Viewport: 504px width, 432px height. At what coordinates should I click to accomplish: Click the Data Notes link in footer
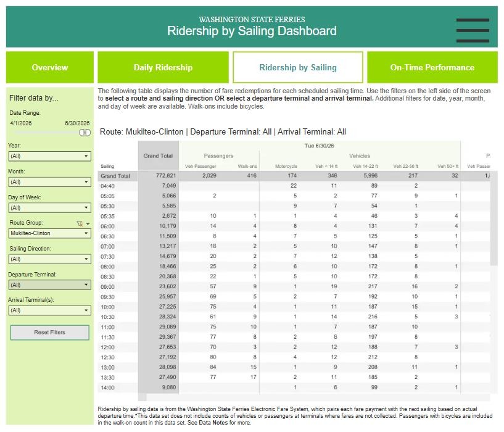click(213, 422)
